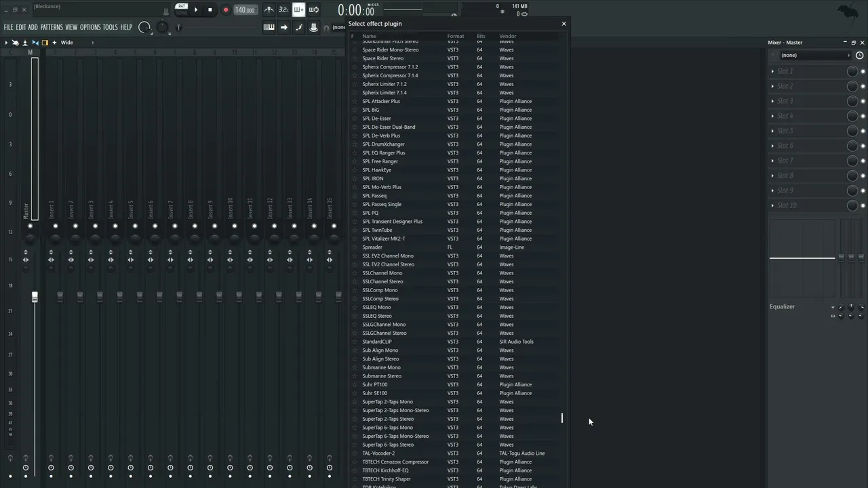The image size is (868, 488).
Task: Open the ADD menu
Action: tap(33, 27)
